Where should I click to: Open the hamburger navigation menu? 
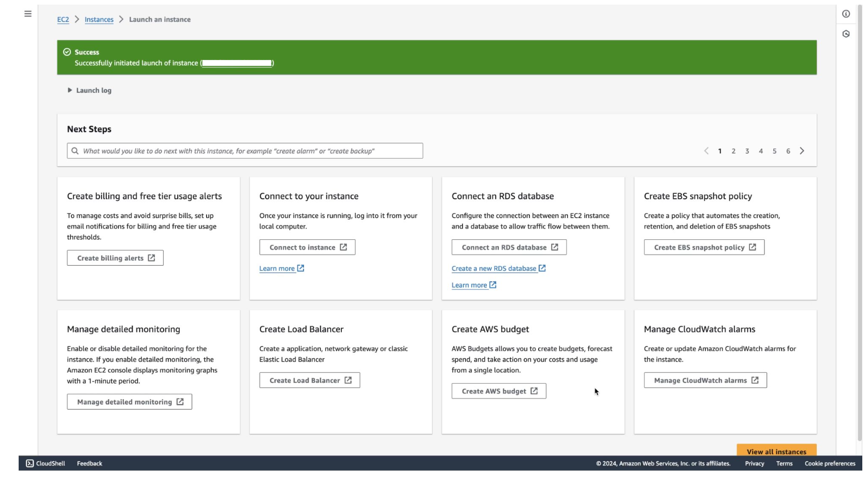28,14
